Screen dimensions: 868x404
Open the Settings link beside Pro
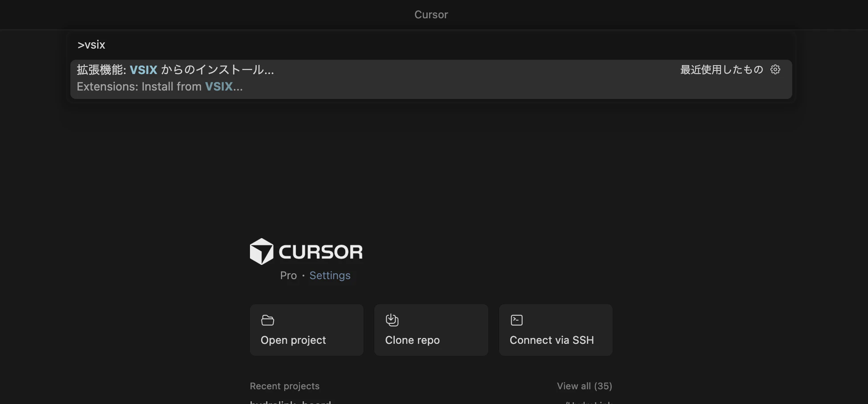point(330,276)
